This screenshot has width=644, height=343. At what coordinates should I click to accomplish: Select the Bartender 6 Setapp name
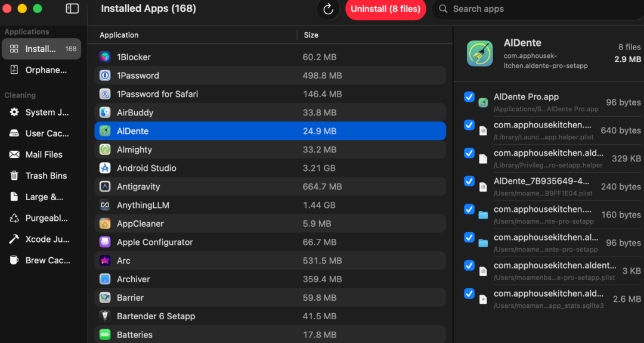[x=156, y=316]
